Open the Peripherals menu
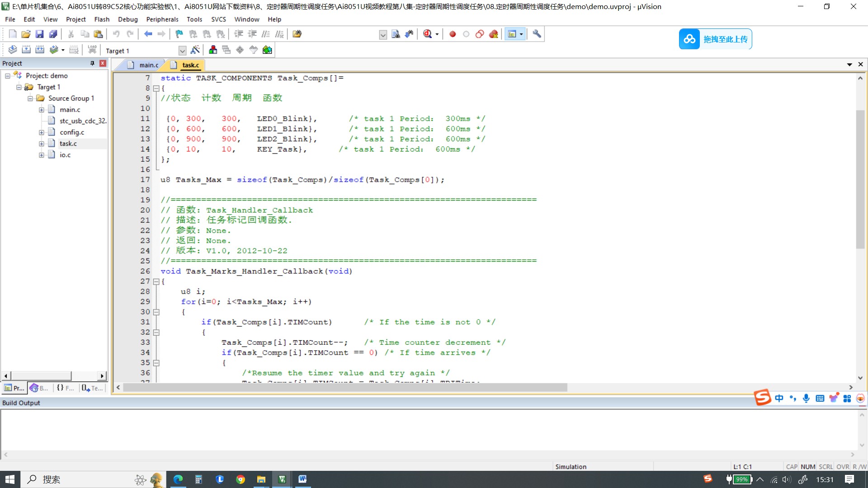Screen dimensions: 868x488 click(x=162, y=19)
